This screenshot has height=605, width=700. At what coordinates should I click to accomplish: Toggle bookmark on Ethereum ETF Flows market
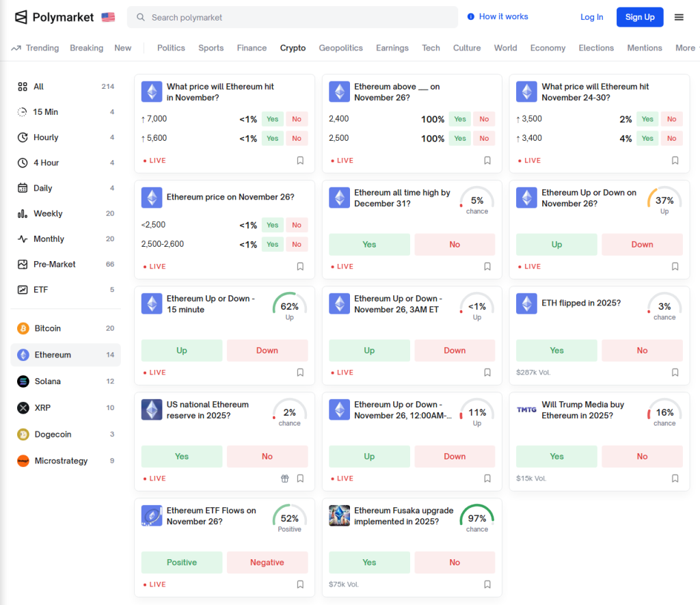(x=300, y=584)
